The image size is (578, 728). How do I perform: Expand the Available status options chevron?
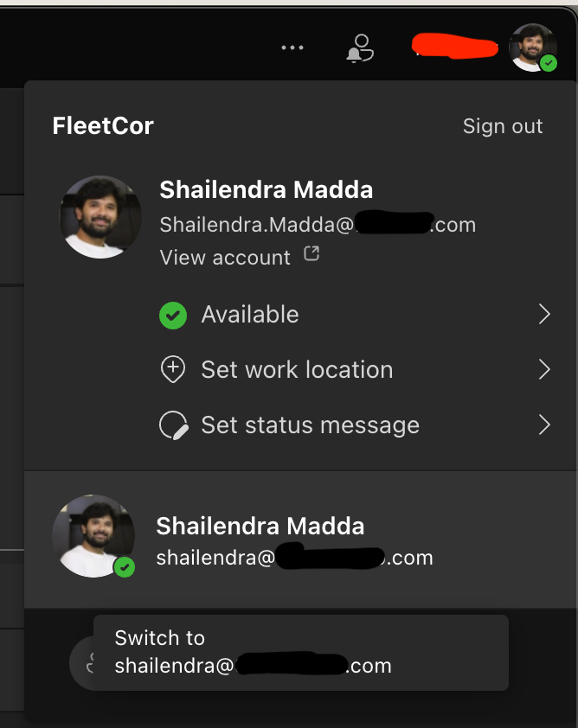click(543, 315)
